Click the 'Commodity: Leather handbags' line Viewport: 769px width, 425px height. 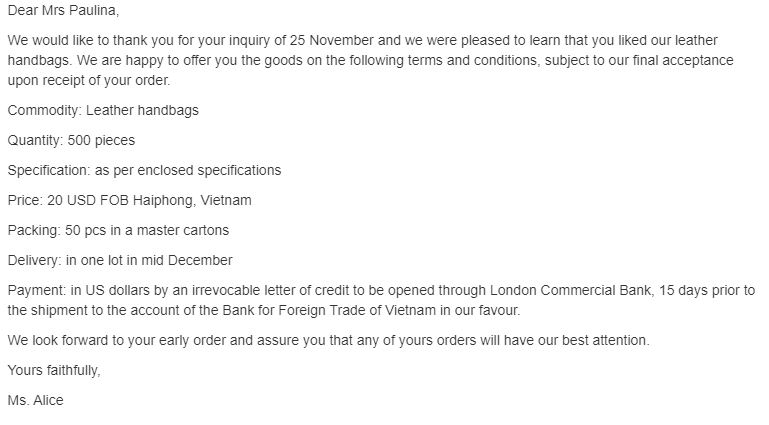click(103, 110)
